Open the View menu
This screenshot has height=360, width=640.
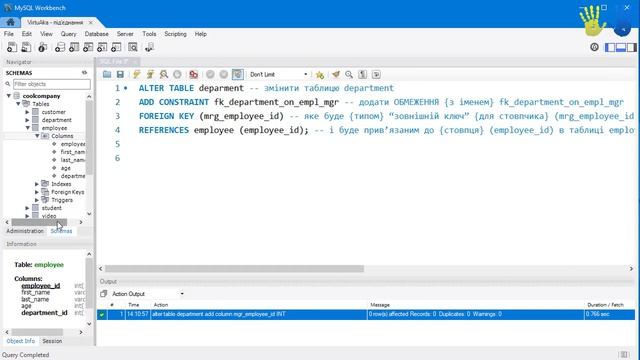pyautogui.click(x=46, y=34)
